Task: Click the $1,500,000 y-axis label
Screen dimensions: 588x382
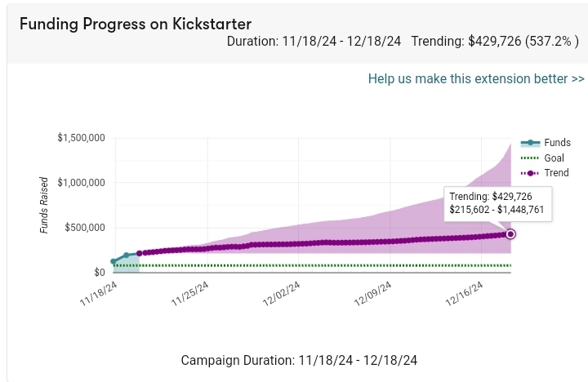Action: (x=80, y=138)
